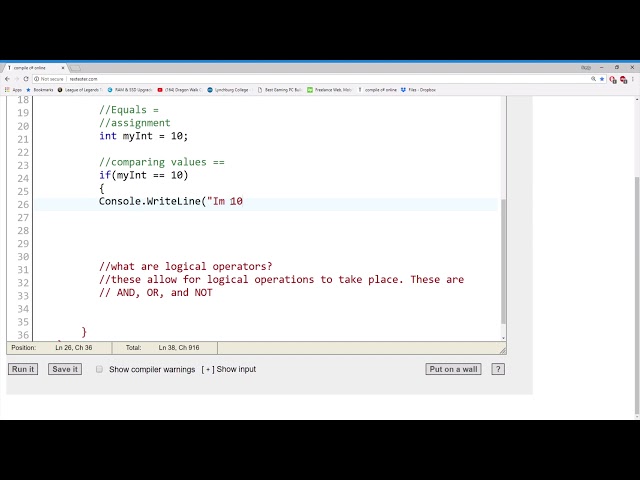640x480 pixels.
Task: Click the '//what are logical operators?' comment
Action: pos(185,267)
